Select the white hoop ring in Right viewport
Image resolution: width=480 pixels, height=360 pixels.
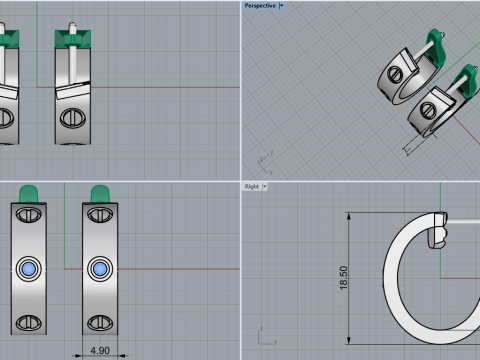tap(390, 277)
